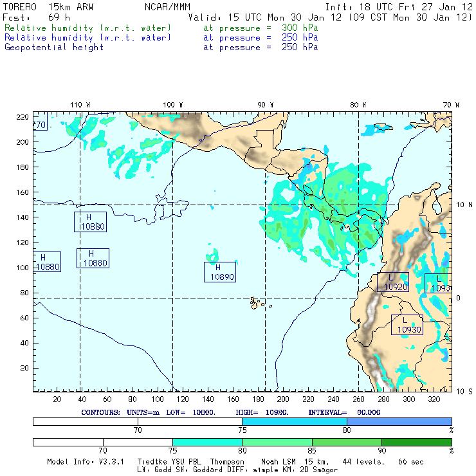Click the 'LOW= 10800.' contour text
Viewport: 476px width, 476px height.
click(190, 412)
